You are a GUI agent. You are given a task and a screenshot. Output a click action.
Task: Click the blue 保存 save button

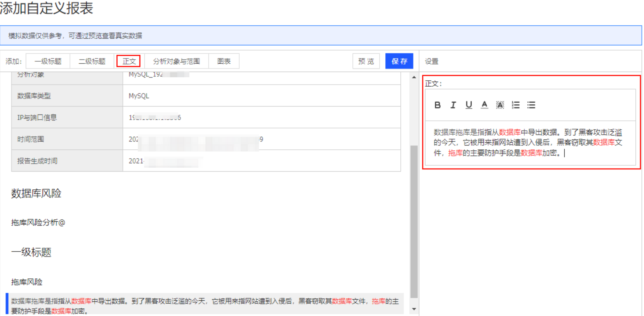click(x=399, y=61)
